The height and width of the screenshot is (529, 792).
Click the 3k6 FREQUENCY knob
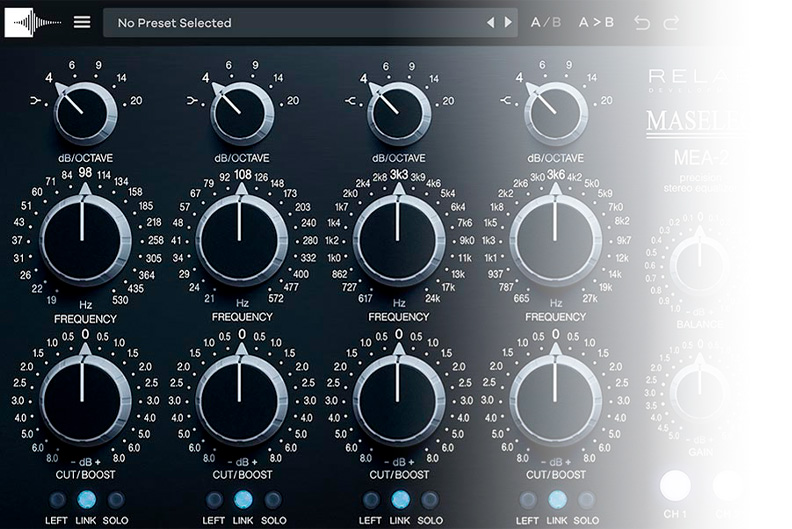tap(555, 241)
